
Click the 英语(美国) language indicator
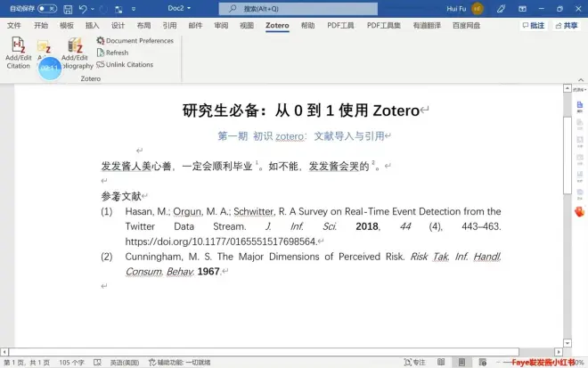pyautogui.click(x=124, y=363)
